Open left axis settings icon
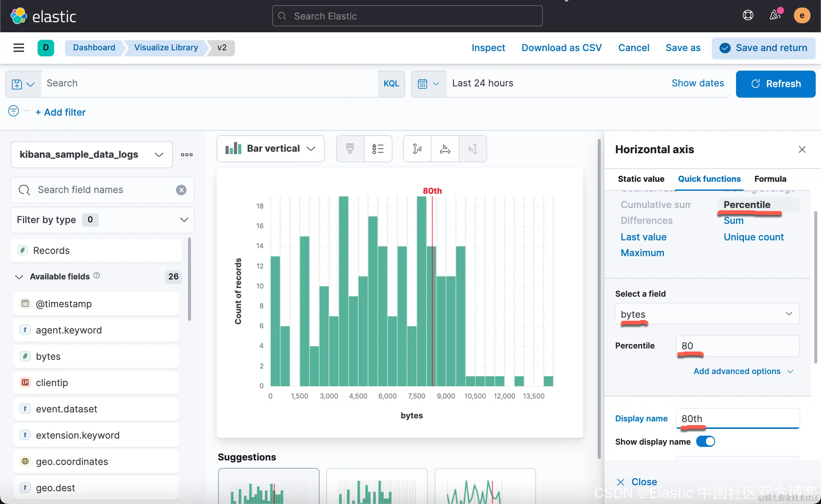The height and width of the screenshot is (504, 821). tap(417, 149)
